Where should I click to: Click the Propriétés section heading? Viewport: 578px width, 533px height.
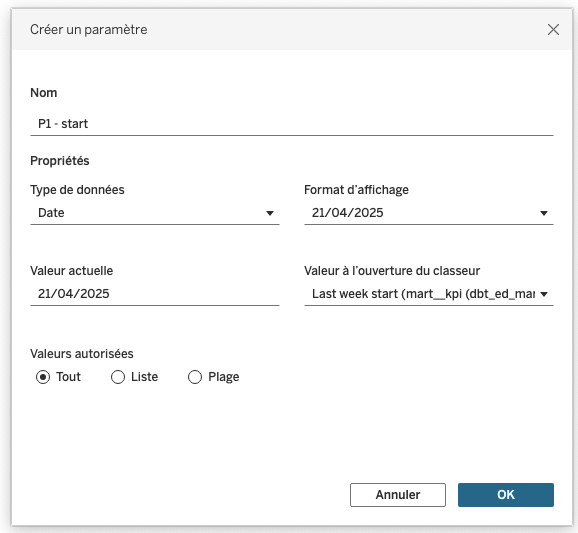60,161
